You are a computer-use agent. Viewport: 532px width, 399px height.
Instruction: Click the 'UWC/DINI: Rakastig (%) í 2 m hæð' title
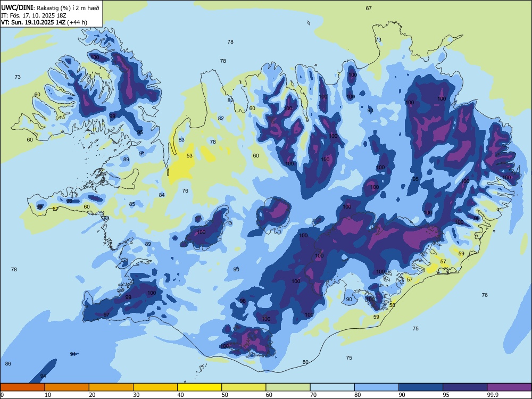pyautogui.click(x=50, y=8)
